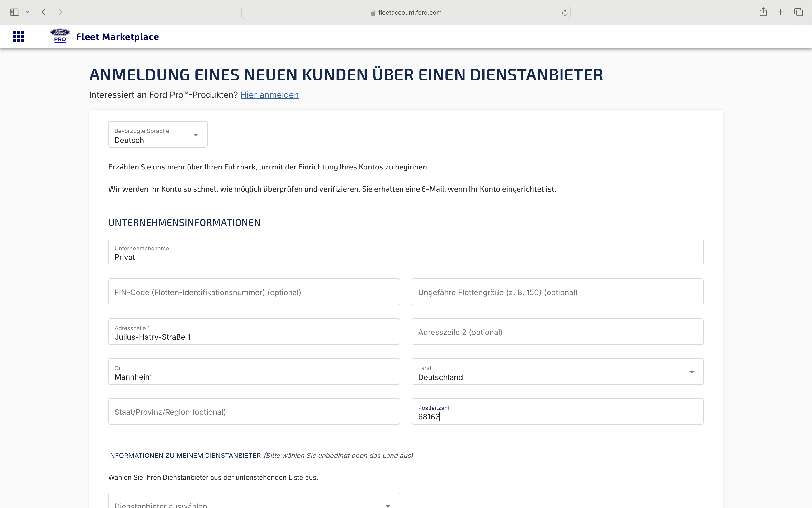812x508 pixels.
Task: Open the Safari share icon
Action: pyautogui.click(x=763, y=12)
